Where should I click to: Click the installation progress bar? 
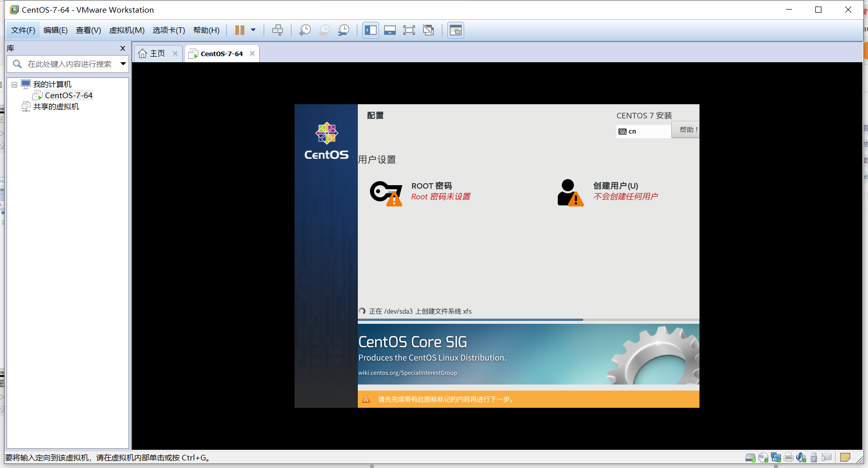(x=528, y=320)
